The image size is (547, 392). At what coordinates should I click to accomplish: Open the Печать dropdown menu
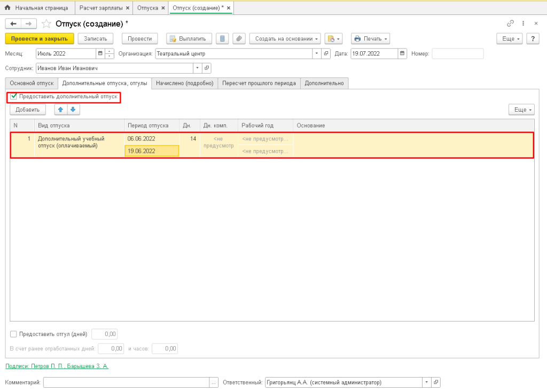tap(370, 38)
